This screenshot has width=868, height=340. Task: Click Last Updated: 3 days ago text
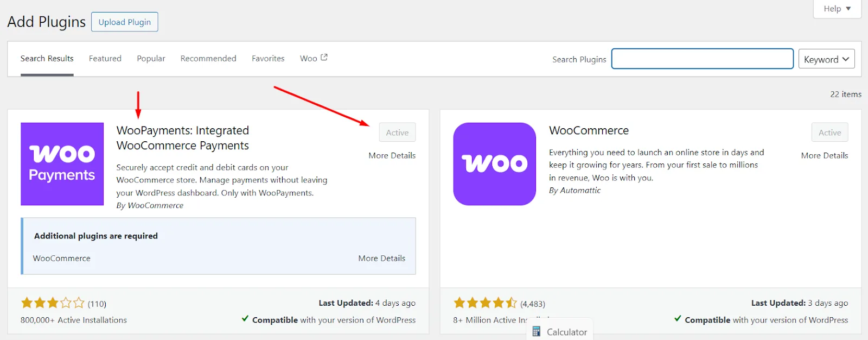(x=800, y=303)
